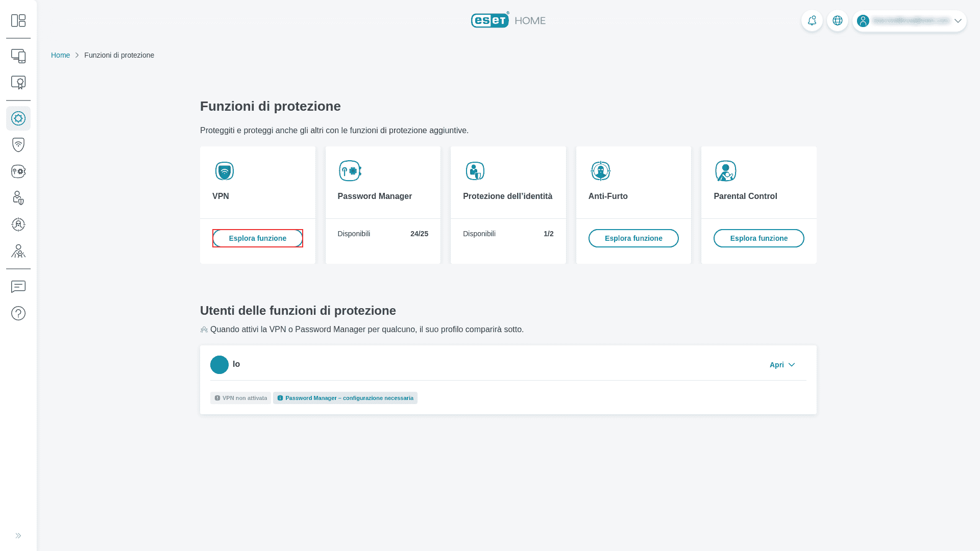Click the user avatar icon in header
The height and width of the screenshot is (551, 980).
click(x=863, y=21)
